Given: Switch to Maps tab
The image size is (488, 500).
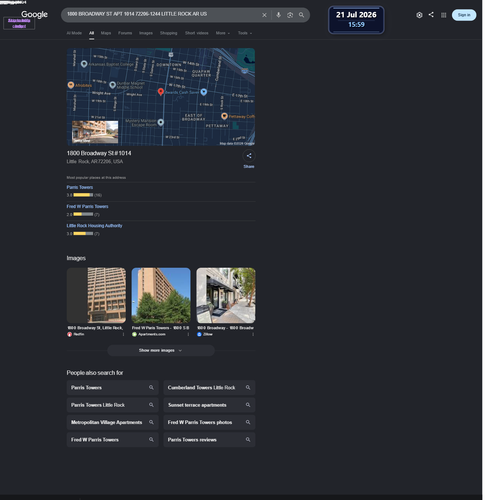Looking at the screenshot, I should [106, 33].
